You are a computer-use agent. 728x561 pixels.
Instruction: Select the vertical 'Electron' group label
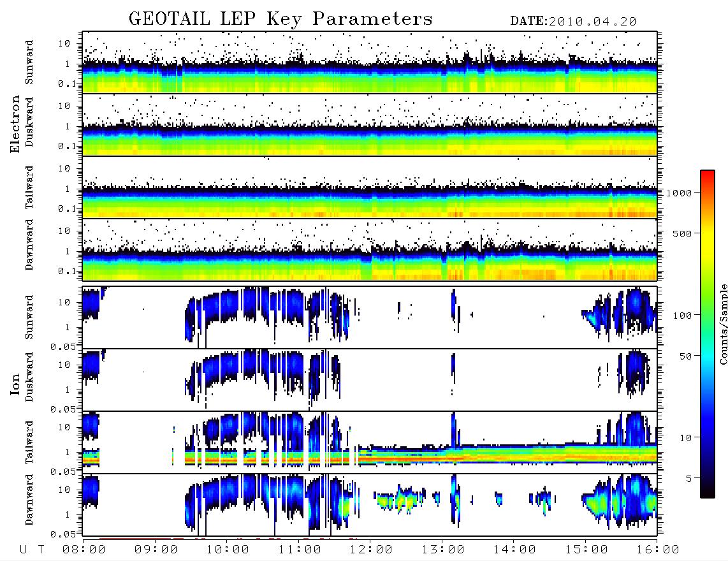pyautogui.click(x=15, y=124)
